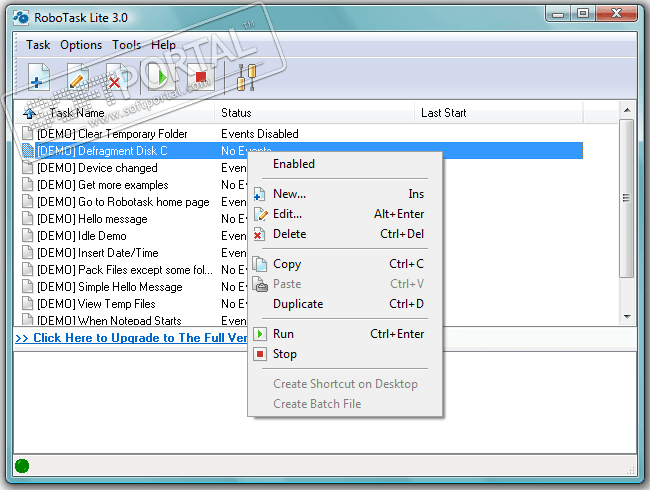
Task: Click the red Stop Task toolbar button
Action: coord(201,77)
